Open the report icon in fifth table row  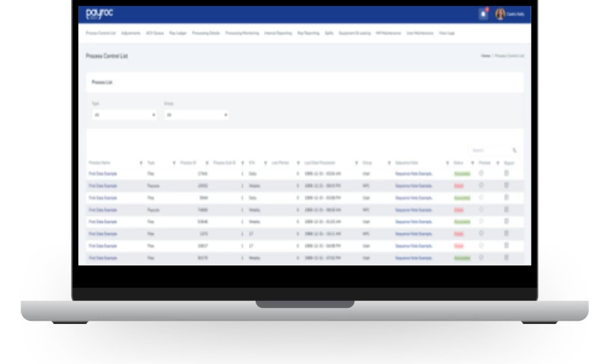click(x=506, y=221)
